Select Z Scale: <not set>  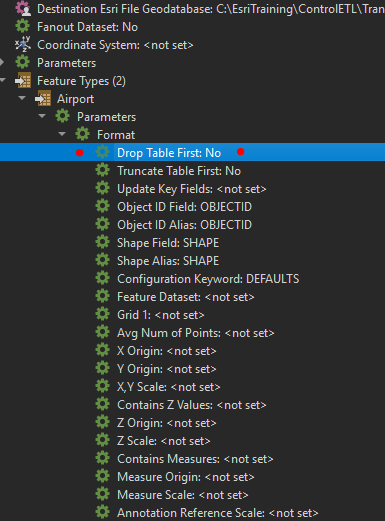coord(164,441)
